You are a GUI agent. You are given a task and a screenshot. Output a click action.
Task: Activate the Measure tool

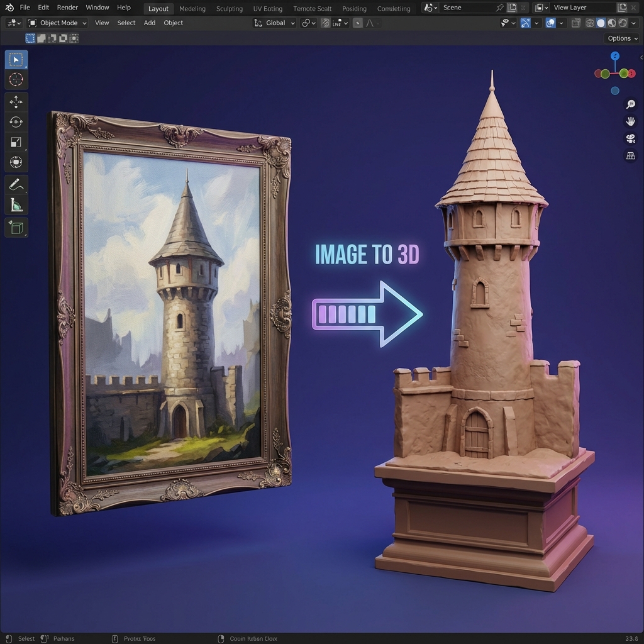16,204
